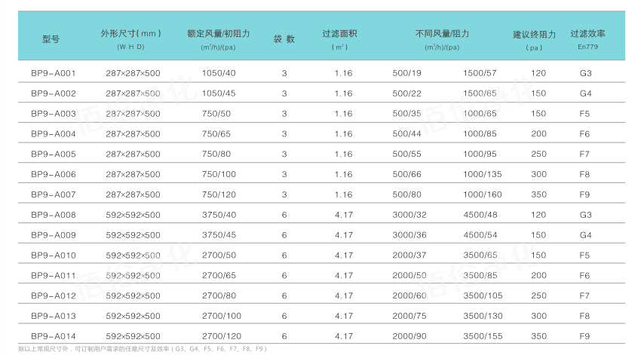Click rated airflow value 2700/120
644x355 pixels.
click(222, 336)
